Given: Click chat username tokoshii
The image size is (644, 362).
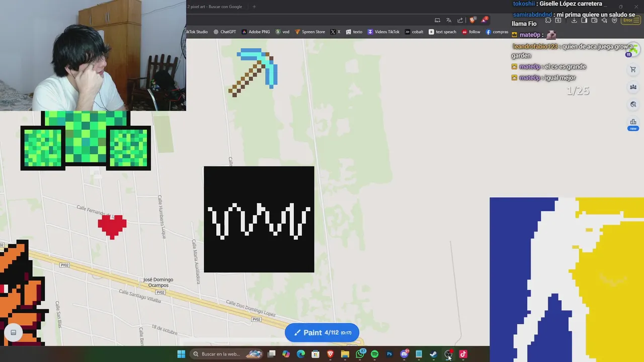Looking at the screenshot, I should tap(524, 4).
